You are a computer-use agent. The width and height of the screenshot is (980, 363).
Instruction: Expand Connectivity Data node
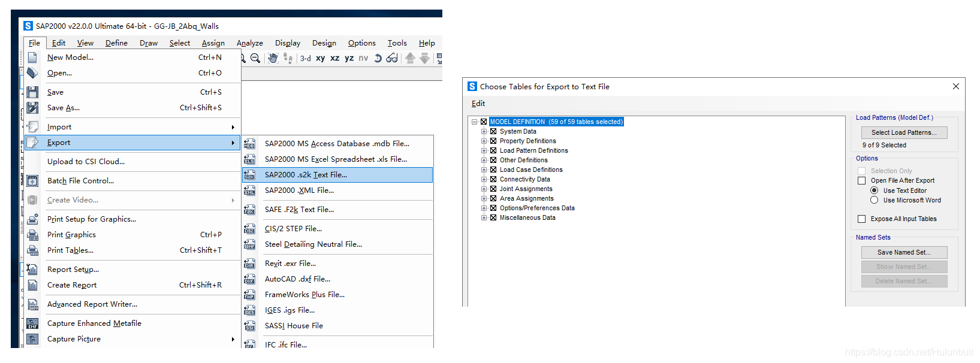pyautogui.click(x=484, y=179)
